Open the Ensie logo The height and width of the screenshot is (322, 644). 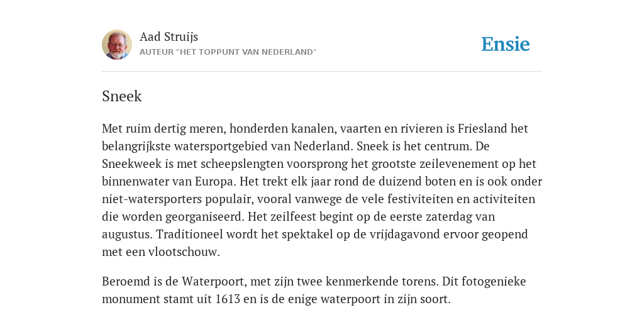pos(506,44)
